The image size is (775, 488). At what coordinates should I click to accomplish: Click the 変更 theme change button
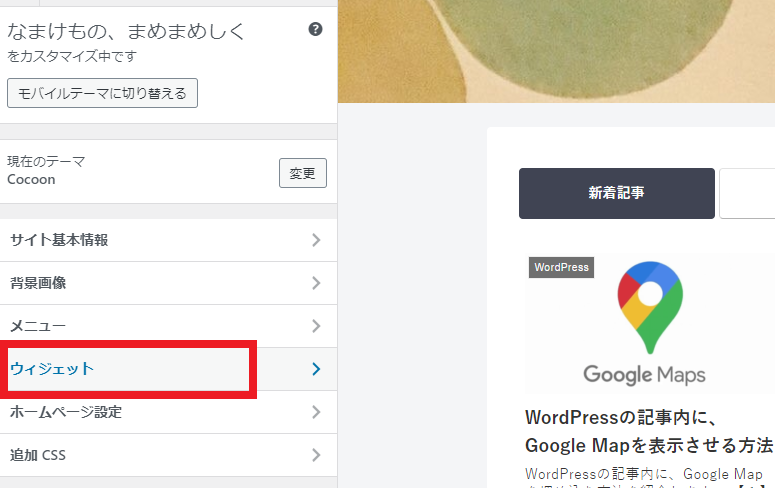tap(302, 173)
